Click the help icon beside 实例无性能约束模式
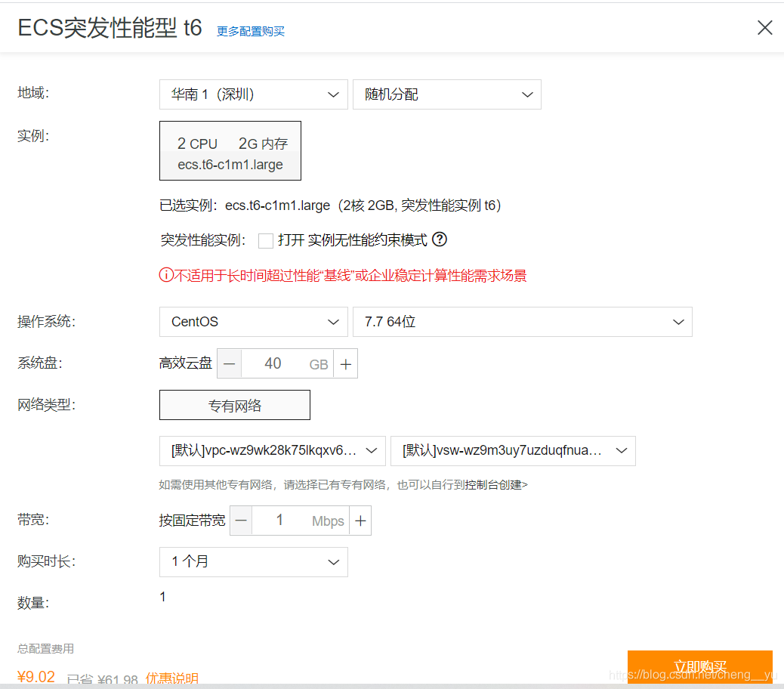 tap(440, 239)
